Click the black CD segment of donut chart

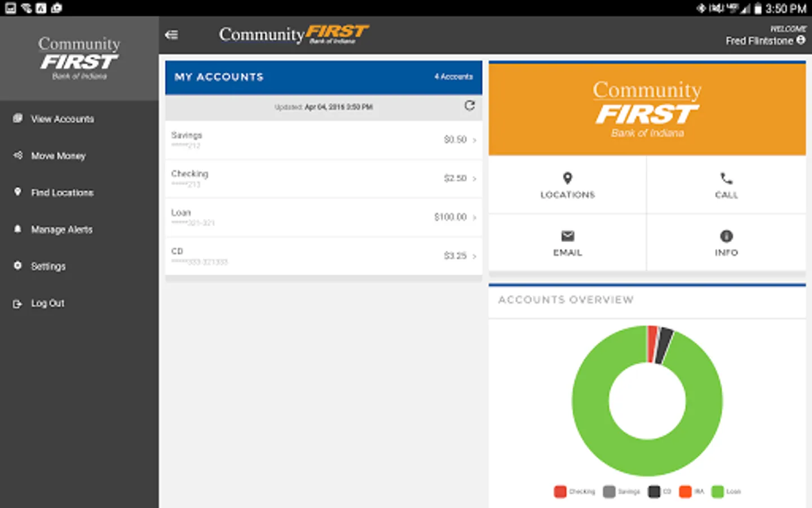tap(665, 345)
